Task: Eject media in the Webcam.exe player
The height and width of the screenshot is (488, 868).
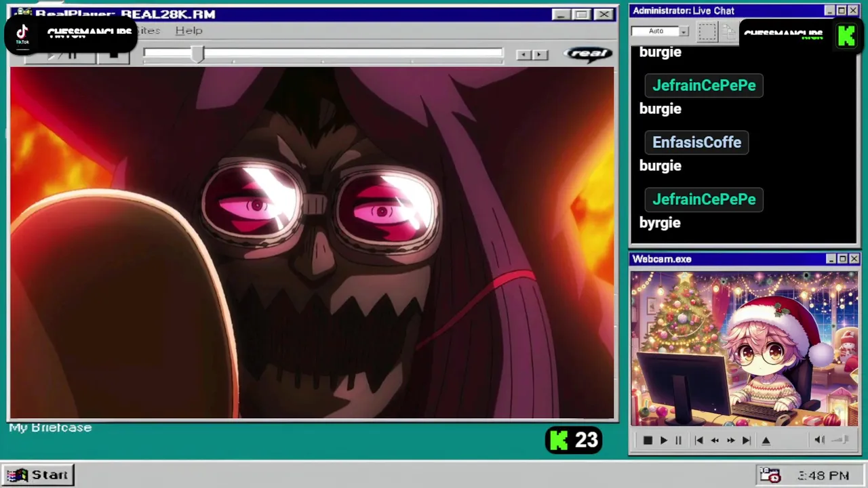Action: pyautogui.click(x=766, y=441)
